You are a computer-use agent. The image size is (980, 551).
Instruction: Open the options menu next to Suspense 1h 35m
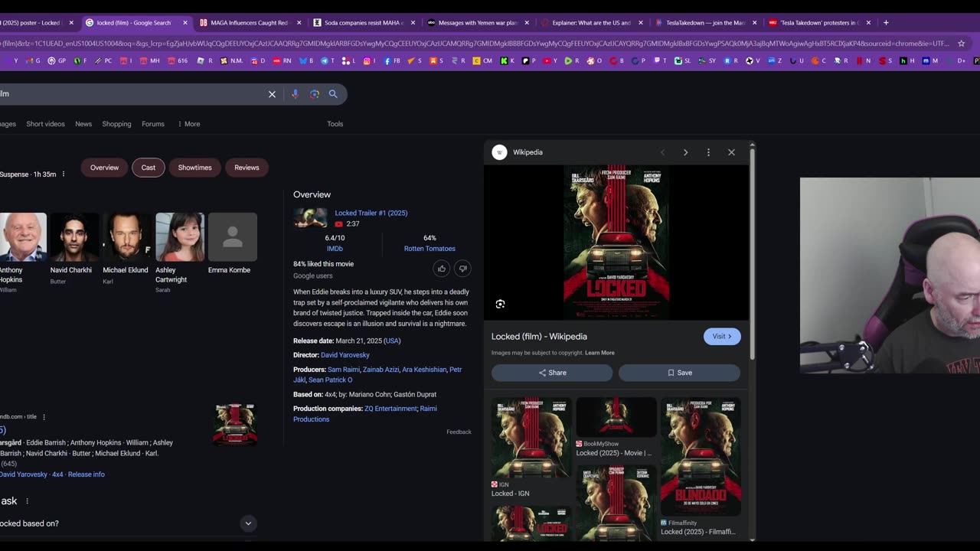coord(64,174)
